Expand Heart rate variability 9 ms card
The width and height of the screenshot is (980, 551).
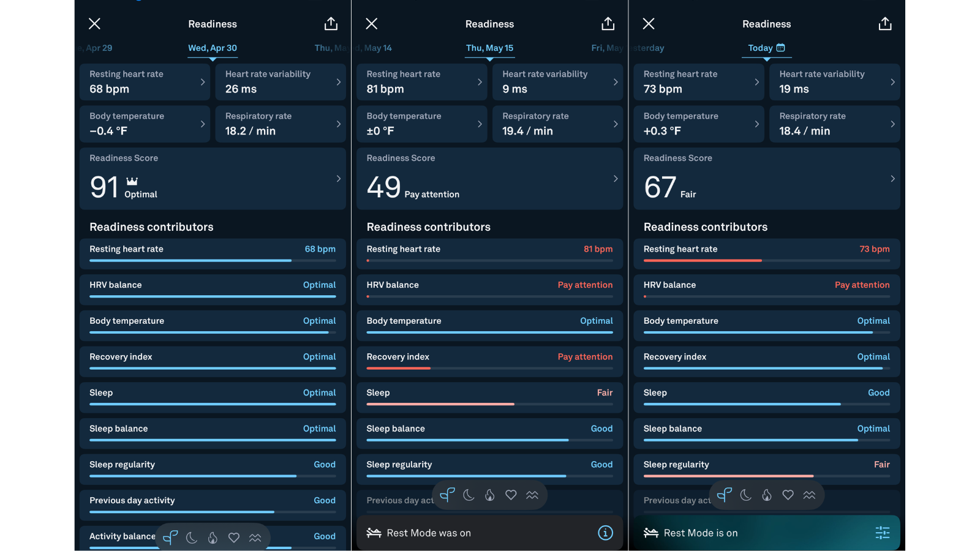point(557,81)
